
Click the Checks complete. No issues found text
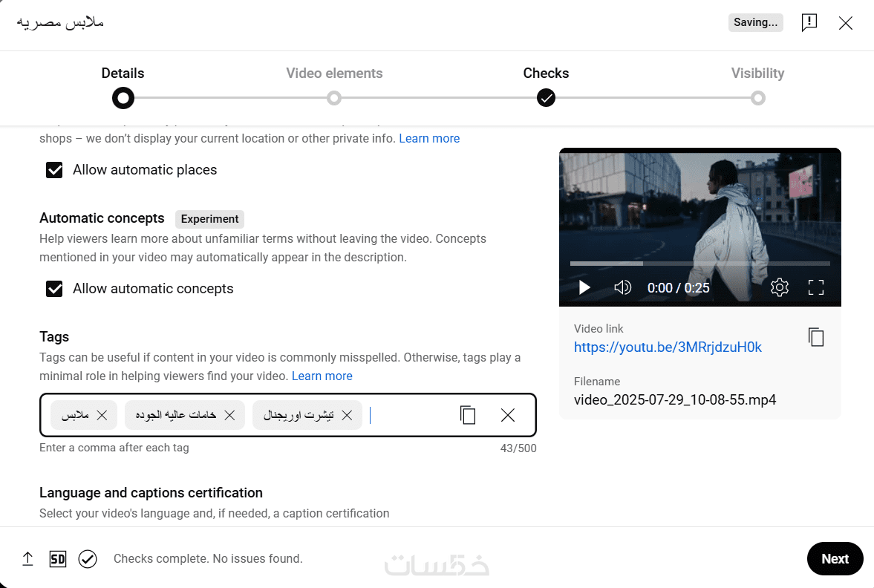tap(208, 558)
